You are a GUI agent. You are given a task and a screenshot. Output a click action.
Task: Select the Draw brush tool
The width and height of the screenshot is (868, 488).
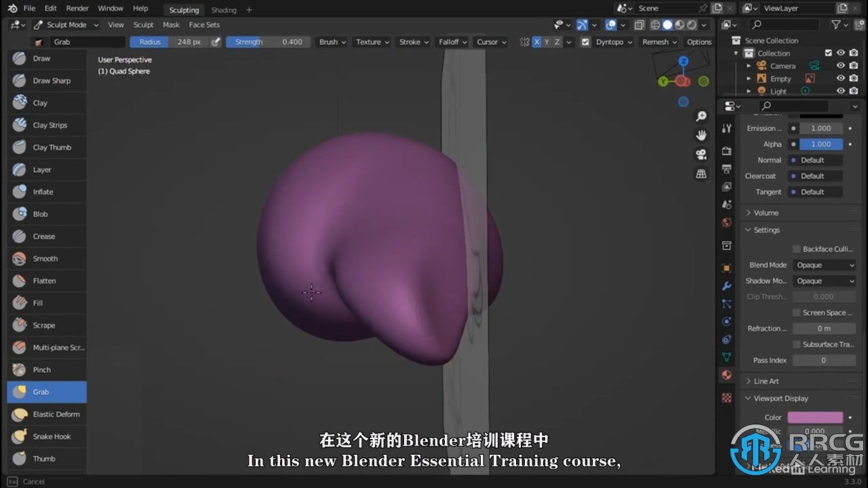point(47,59)
